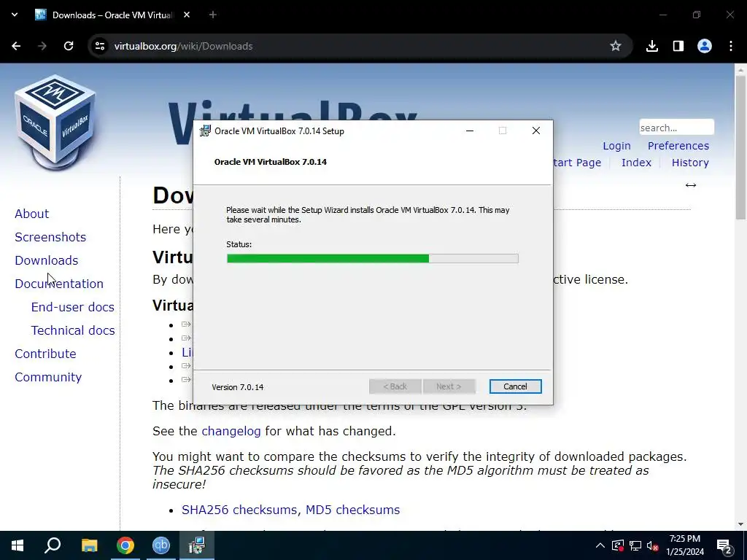
Task: Reload the Downloads page
Action: [69, 46]
